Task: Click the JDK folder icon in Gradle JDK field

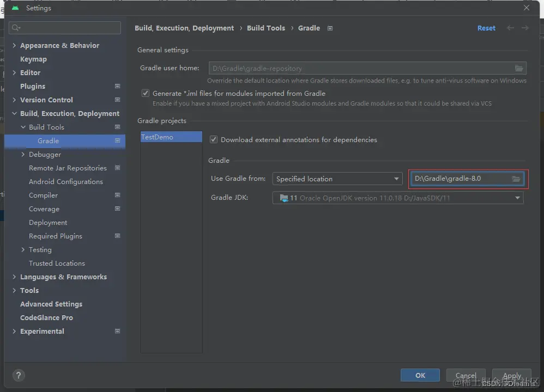Action: pos(284,198)
